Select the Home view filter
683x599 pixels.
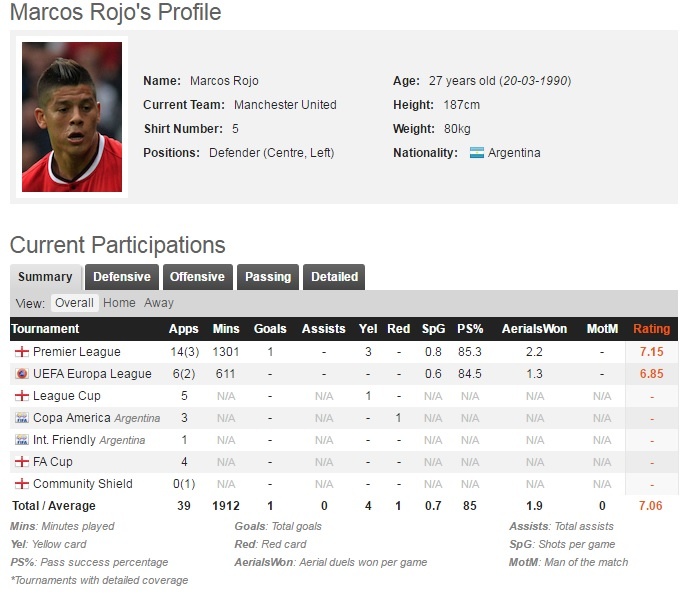119,303
